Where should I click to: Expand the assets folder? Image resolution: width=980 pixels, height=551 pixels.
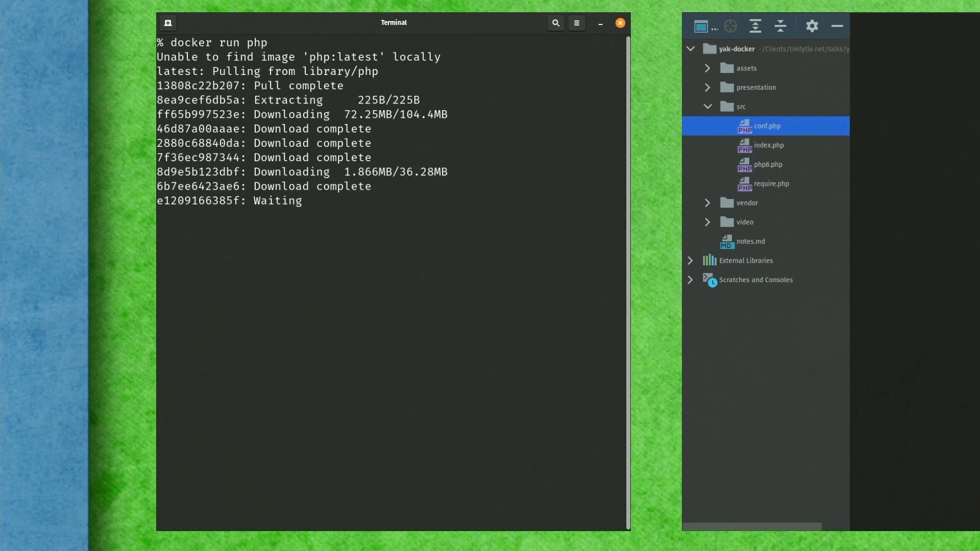click(x=707, y=68)
